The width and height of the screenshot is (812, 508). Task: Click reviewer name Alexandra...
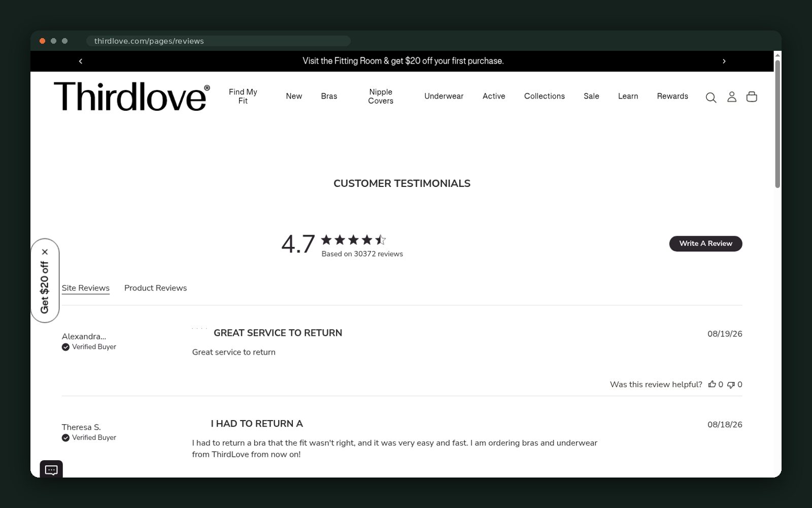coord(84,336)
